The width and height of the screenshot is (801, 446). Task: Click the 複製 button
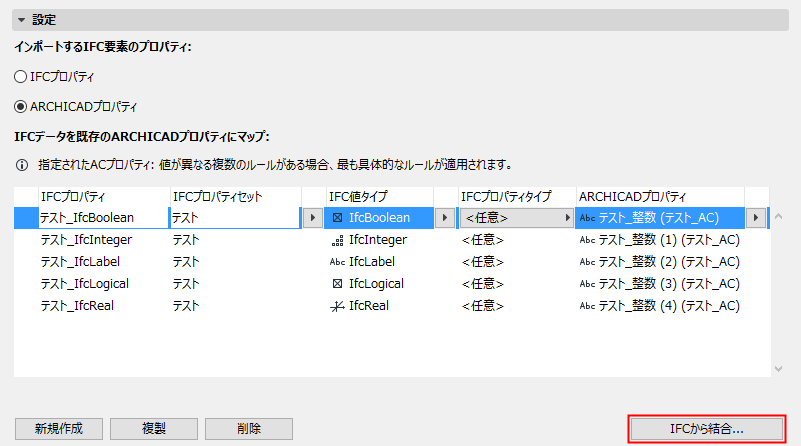pos(154,429)
